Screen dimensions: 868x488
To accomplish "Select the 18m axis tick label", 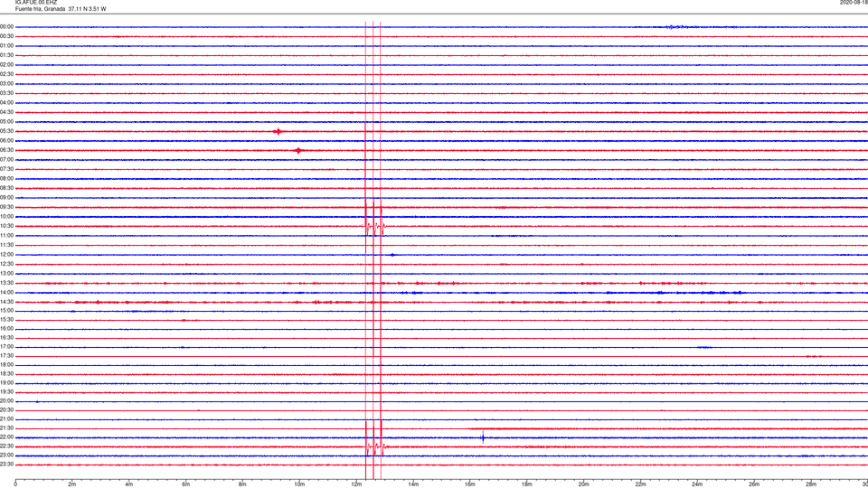I will pyautogui.click(x=527, y=484).
